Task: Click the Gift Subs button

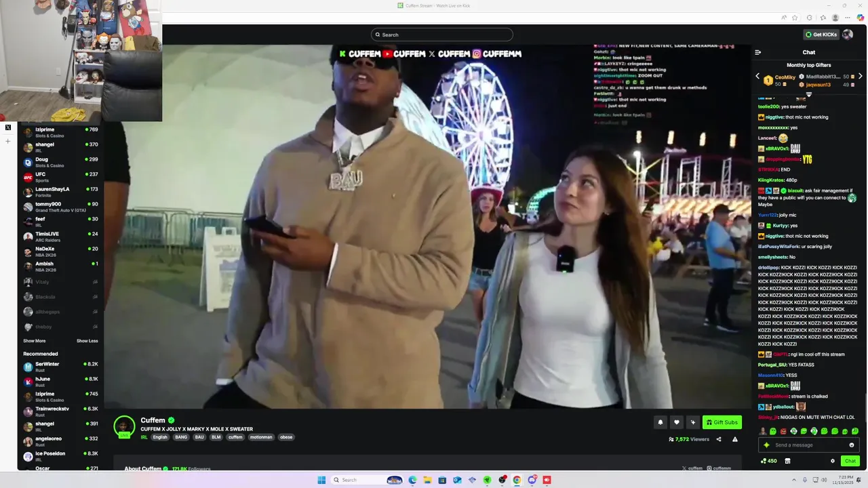Action: click(722, 422)
